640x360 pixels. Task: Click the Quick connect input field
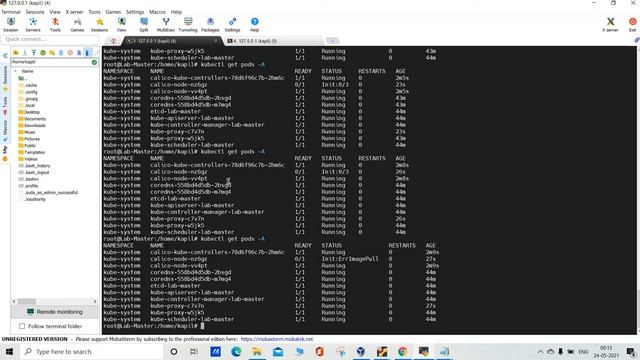(50, 40)
